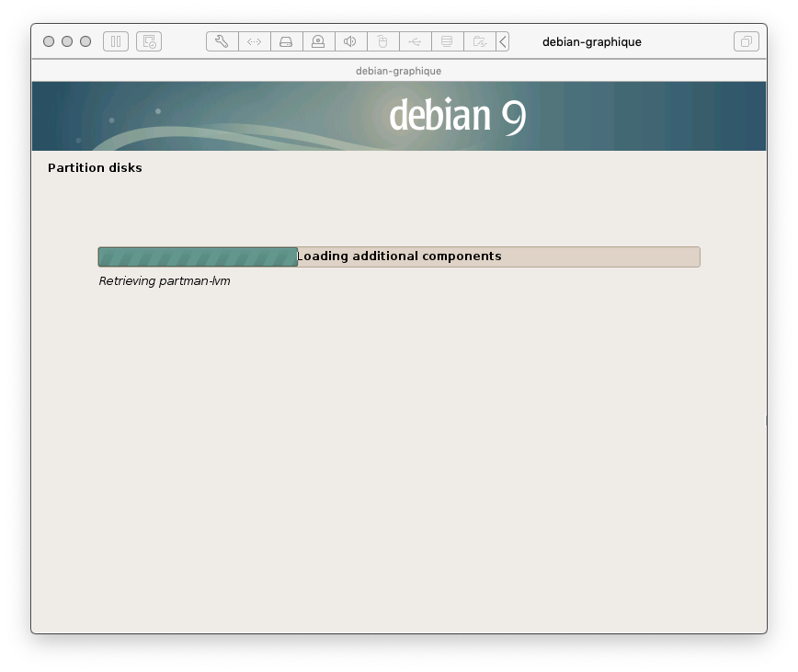Image resolution: width=798 pixels, height=672 pixels.
Task: Pause the virtual machine
Action: [116, 41]
